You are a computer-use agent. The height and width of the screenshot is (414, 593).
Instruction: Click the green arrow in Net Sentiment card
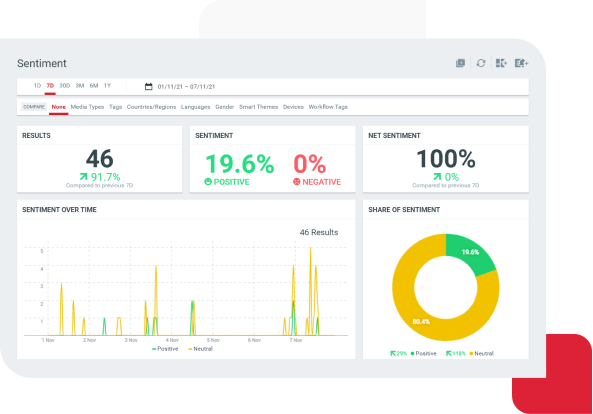[437, 177]
